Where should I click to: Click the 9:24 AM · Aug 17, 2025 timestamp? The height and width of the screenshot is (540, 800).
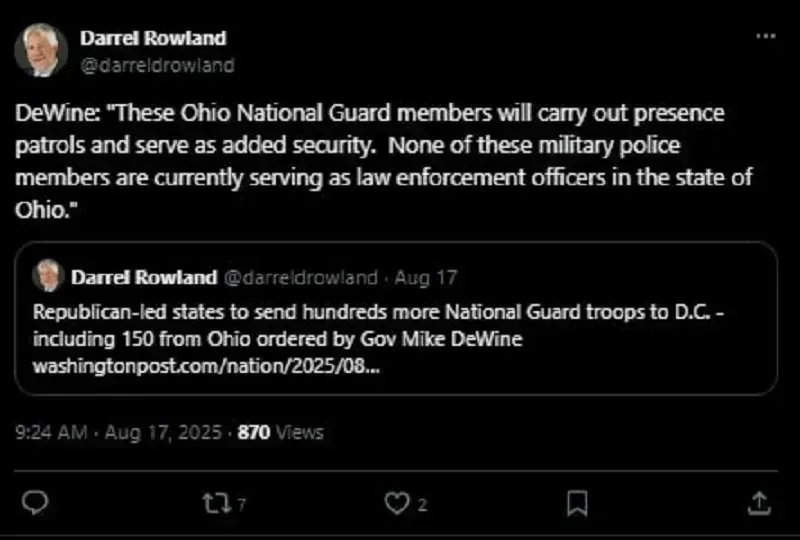[118, 432]
